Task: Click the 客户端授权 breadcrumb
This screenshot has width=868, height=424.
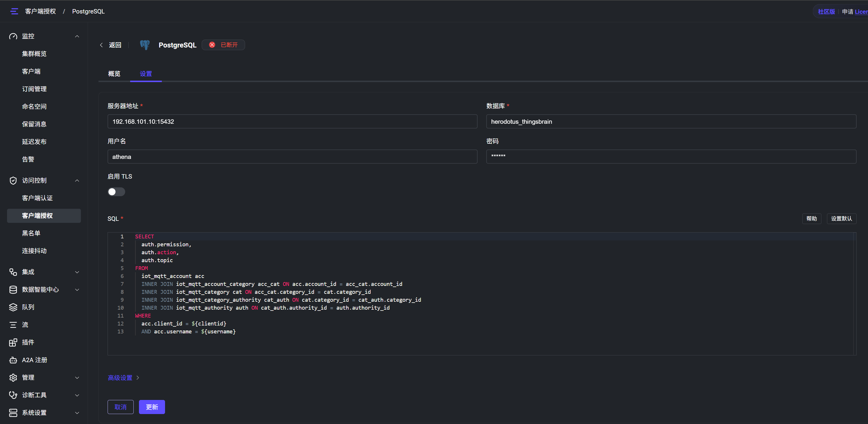Action: click(40, 11)
